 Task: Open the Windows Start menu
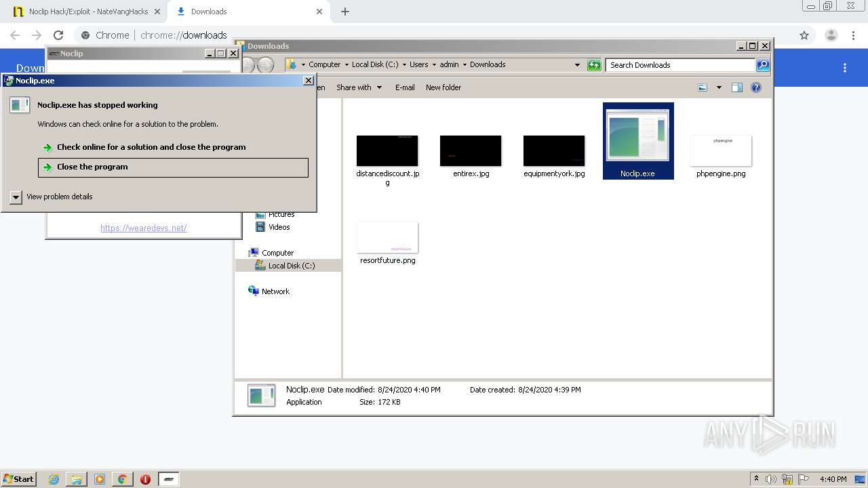[x=18, y=479]
